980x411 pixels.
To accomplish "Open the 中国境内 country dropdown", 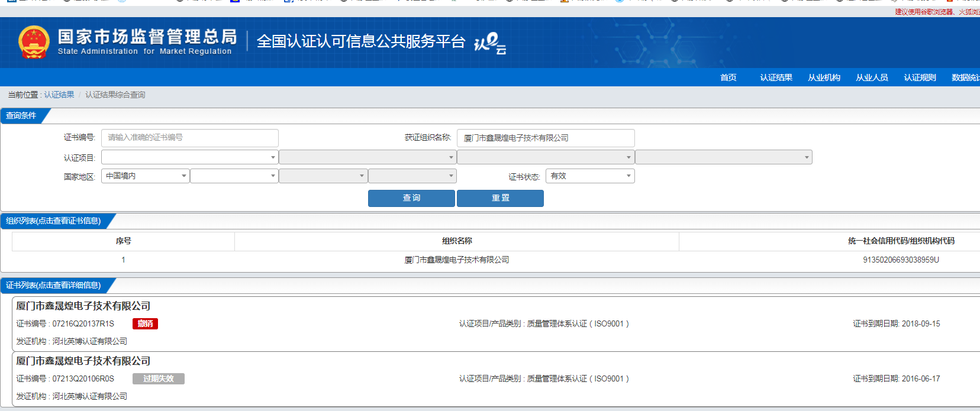I will click(x=146, y=176).
